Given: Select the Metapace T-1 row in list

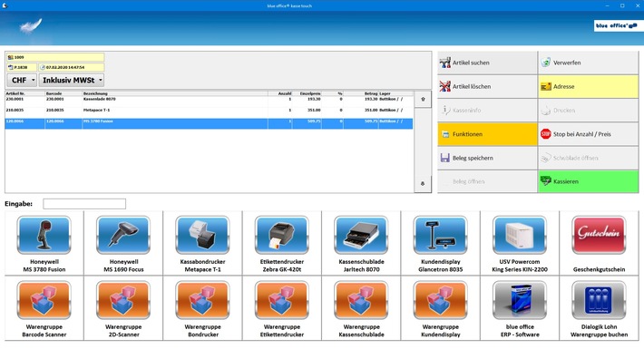Looking at the screenshot, I should coord(209,110).
